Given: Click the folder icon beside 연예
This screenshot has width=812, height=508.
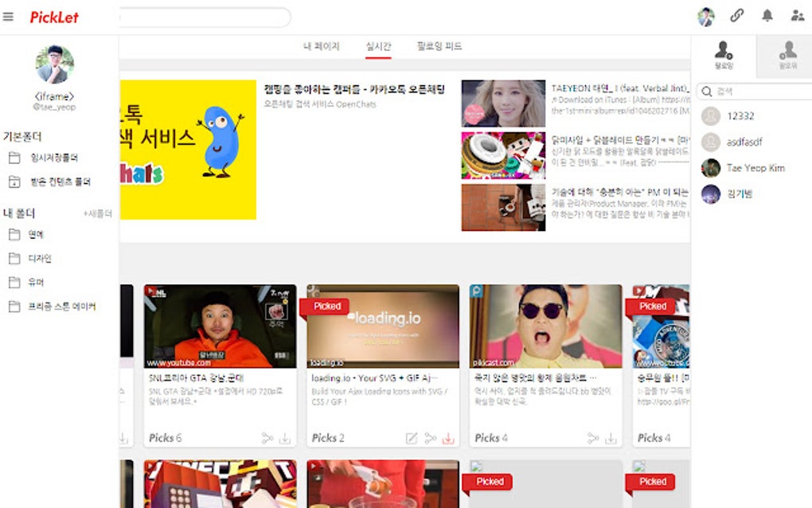Looking at the screenshot, I should click(14, 235).
